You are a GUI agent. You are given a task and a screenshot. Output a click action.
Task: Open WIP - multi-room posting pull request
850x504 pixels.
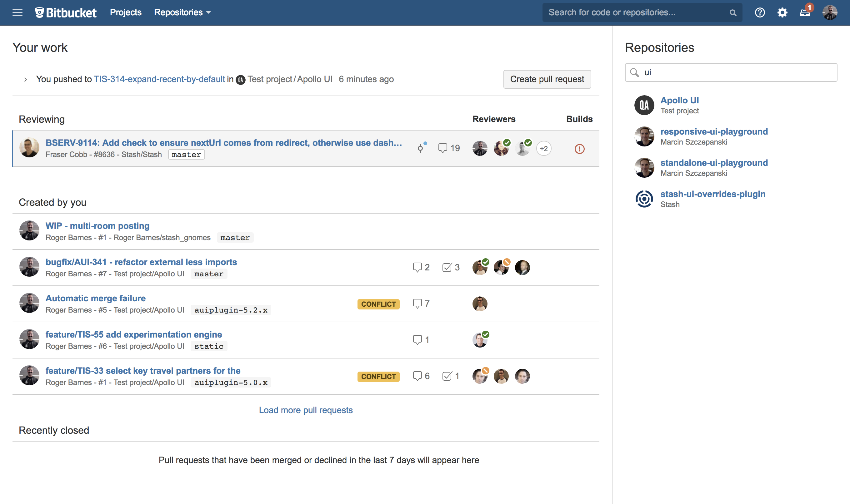point(97,226)
